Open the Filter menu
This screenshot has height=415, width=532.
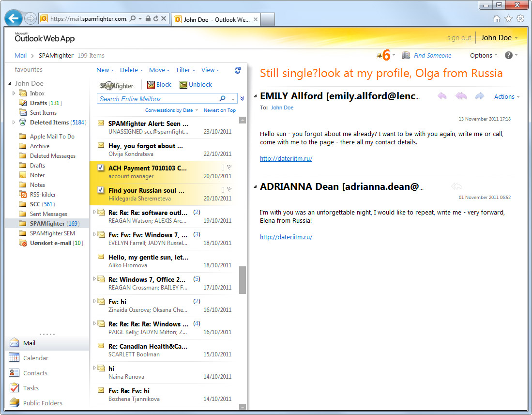(185, 70)
